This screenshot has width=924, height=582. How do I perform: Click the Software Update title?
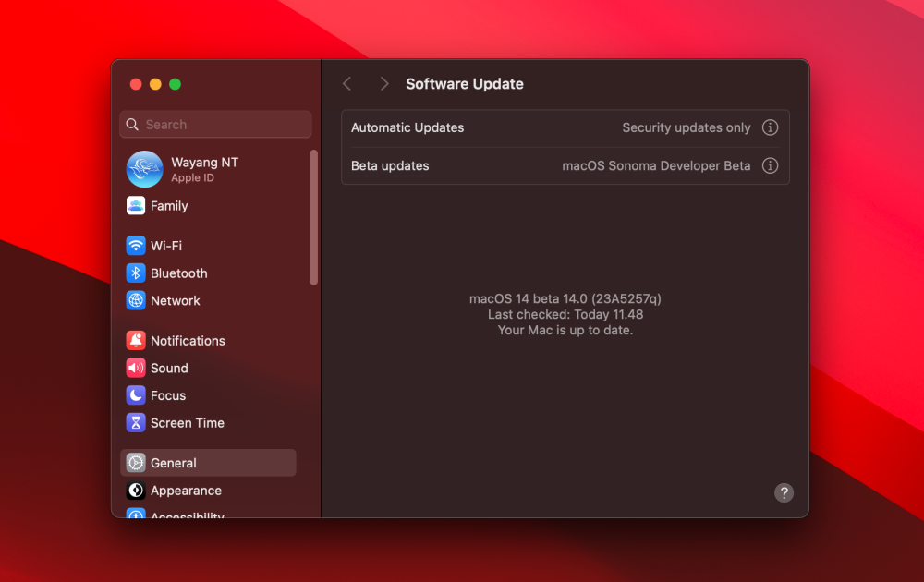pyautogui.click(x=465, y=84)
